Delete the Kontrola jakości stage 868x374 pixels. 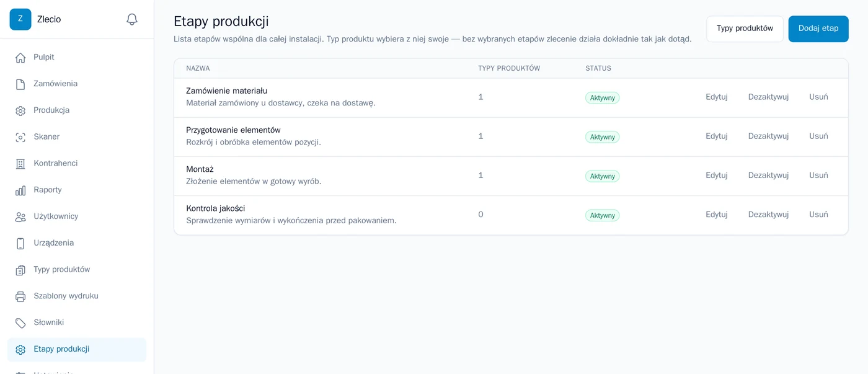click(x=818, y=214)
